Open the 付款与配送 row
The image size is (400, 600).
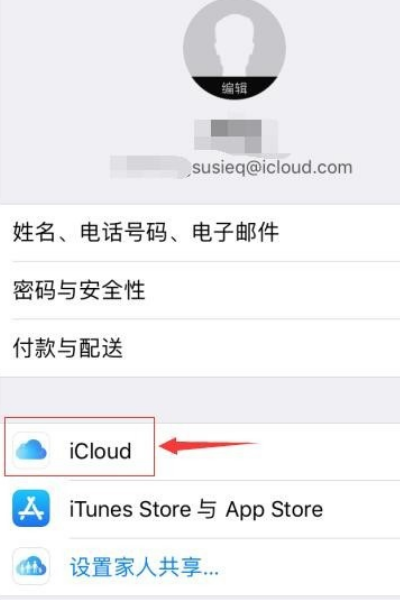200,347
